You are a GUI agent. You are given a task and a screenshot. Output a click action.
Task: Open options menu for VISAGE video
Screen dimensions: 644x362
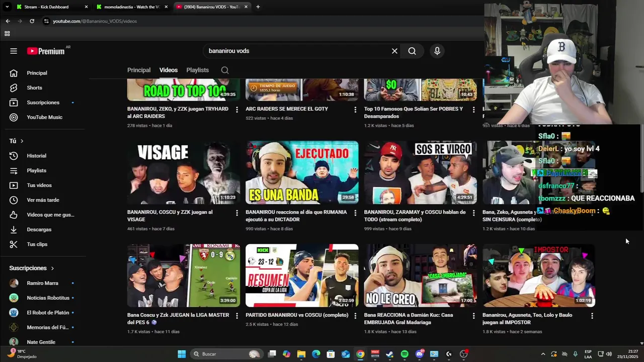[237, 213]
